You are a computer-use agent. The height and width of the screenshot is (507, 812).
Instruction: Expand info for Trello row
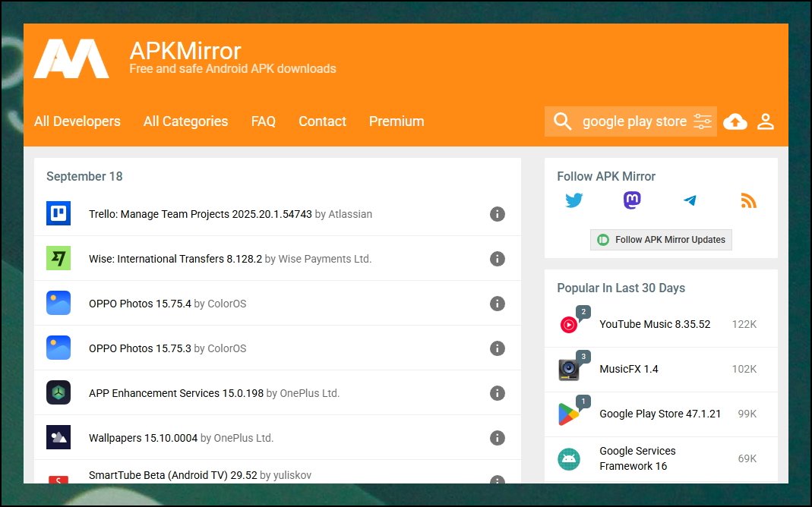[497, 214]
